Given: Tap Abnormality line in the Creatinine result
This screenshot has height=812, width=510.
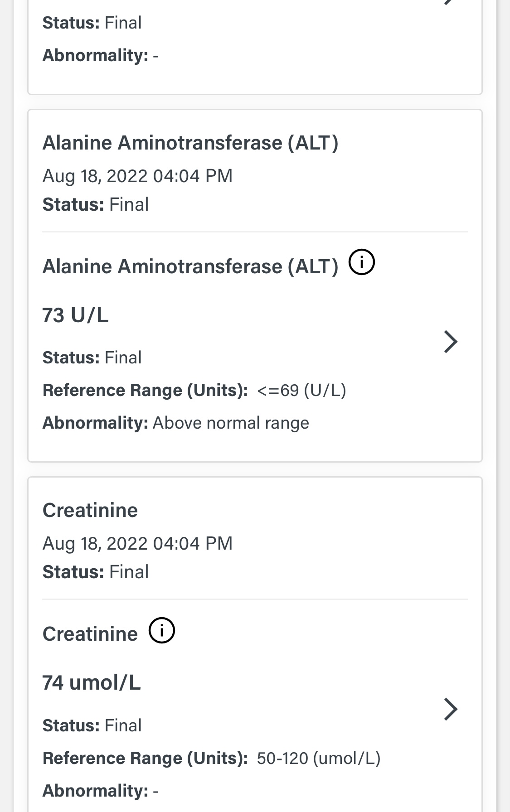Looking at the screenshot, I should pyautogui.click(x=100, y=791).
